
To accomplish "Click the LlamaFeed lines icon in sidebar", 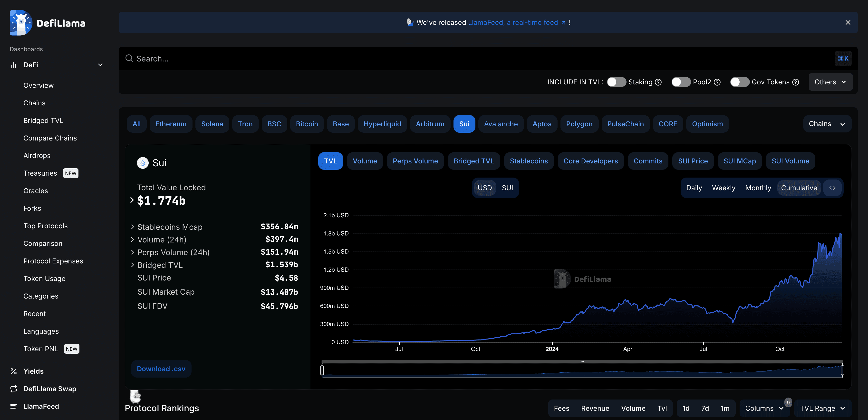I will 13,406.
